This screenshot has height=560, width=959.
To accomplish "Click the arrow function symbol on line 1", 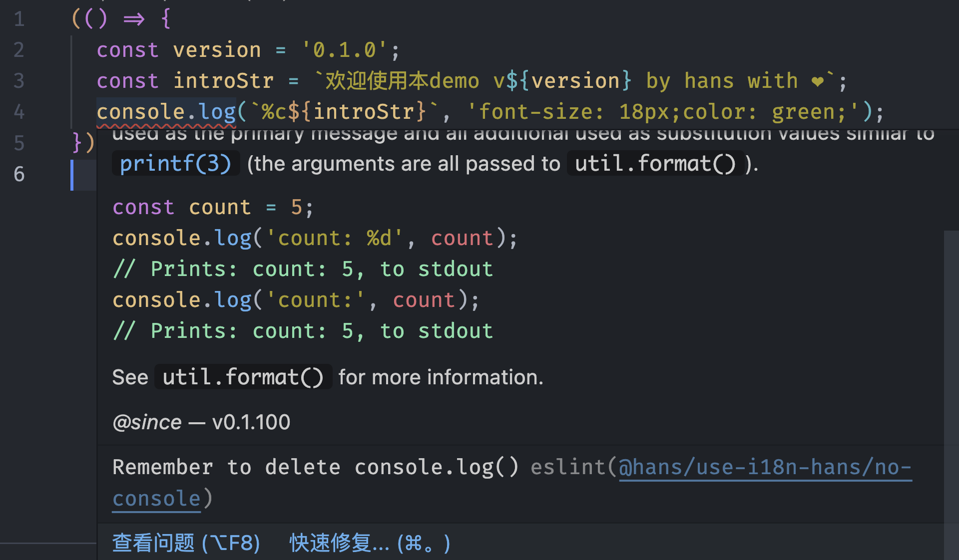I will pos(134,20).
